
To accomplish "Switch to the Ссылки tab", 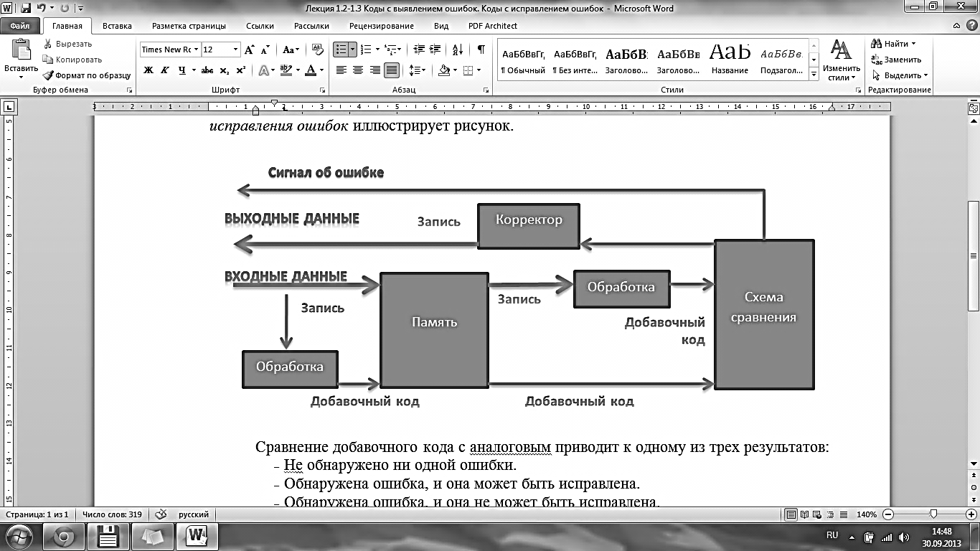I will point(260,26).
